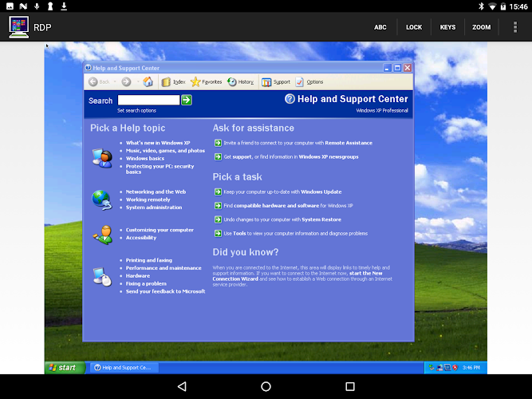The width and height of the screenshot is (532, 399).
Task: Click the computer mouse icon by Hardware topics
Action: [x=102, y=277]
